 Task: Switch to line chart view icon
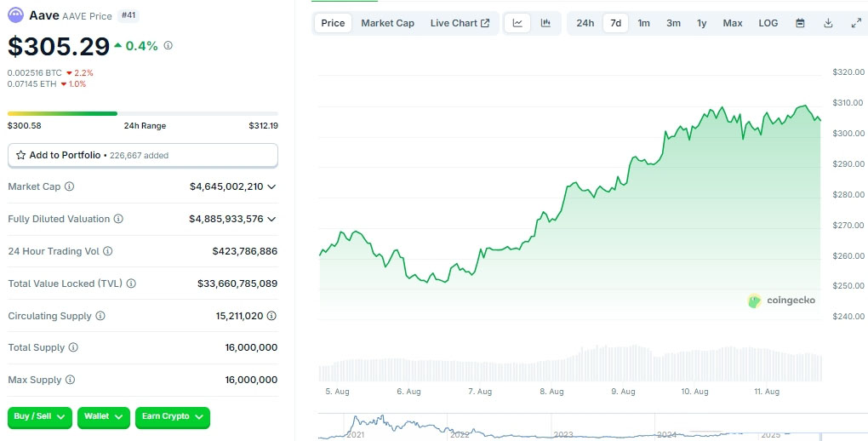pos(517,23)
